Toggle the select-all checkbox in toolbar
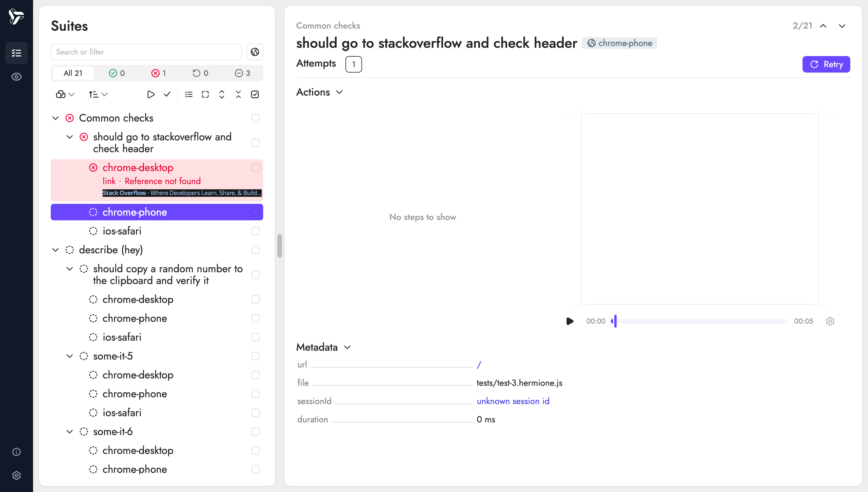This screenshot has height=492, width=868. point(255,95)
